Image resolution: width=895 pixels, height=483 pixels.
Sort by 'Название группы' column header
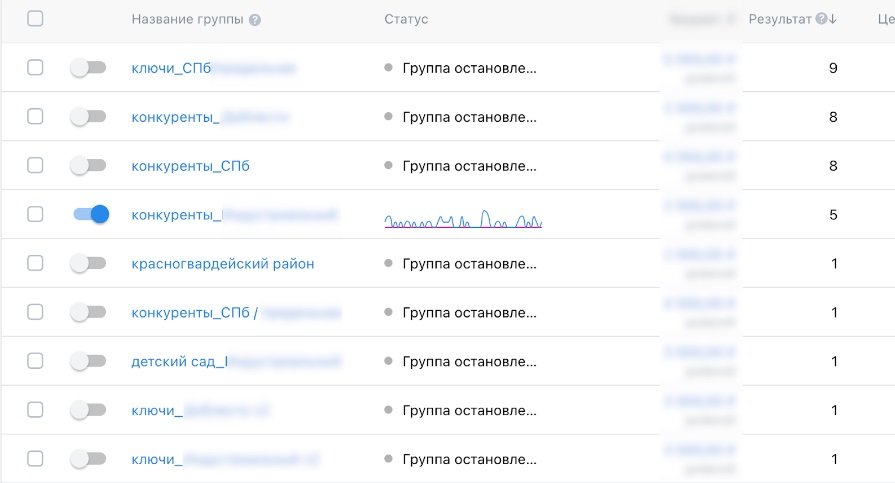point(188,20)
